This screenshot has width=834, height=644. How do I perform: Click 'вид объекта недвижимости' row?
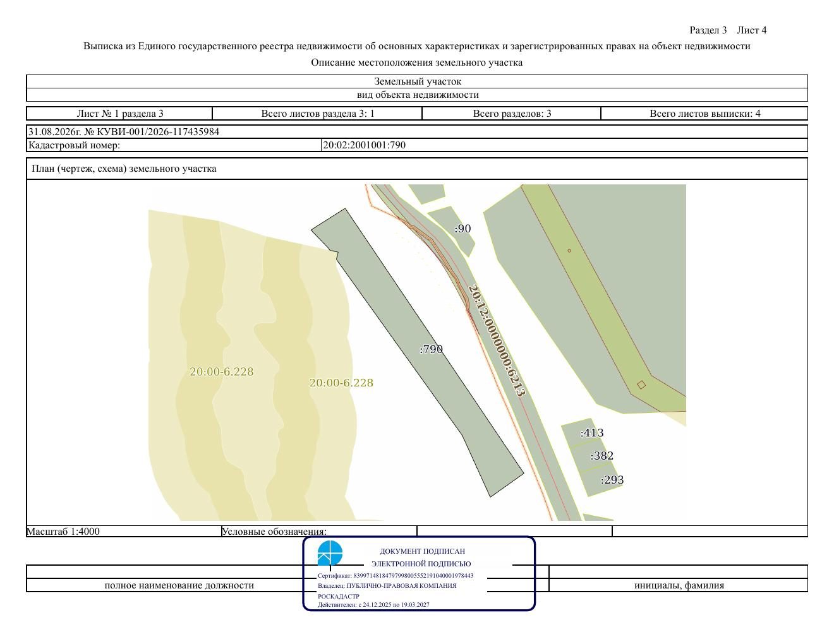[417, 95]
